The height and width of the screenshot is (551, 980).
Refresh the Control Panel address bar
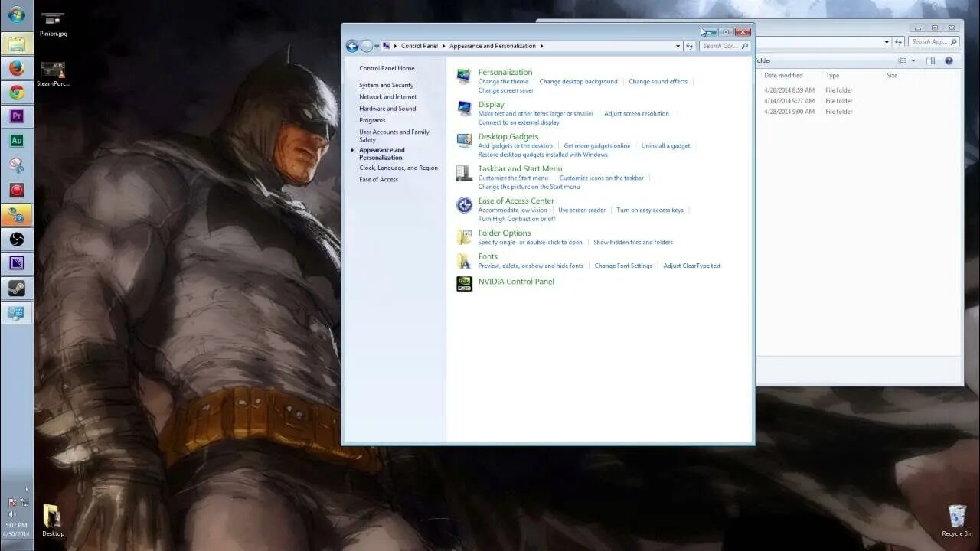click(689, 46)
